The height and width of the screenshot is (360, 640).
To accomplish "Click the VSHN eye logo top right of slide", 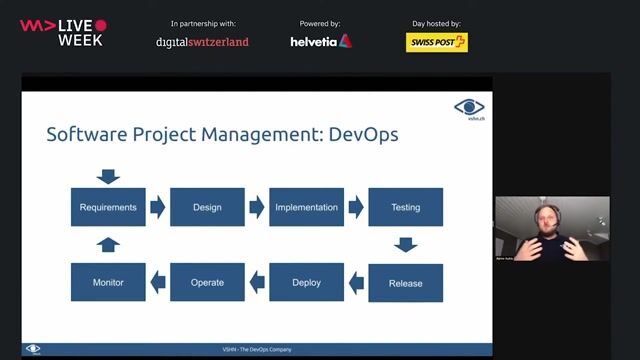I will tap(469, 108).
